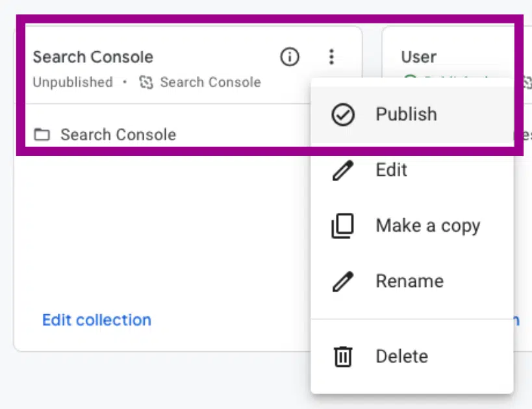Screen dimensions: 532x409
Task: Pick Make a copy from the menu
Action: point(427,225)
